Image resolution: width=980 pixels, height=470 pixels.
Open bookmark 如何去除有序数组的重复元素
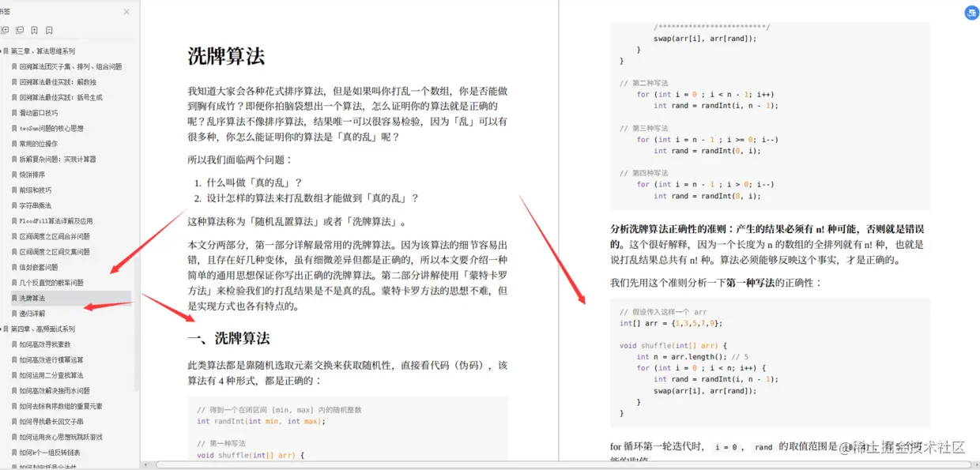[x=61, y=406]
